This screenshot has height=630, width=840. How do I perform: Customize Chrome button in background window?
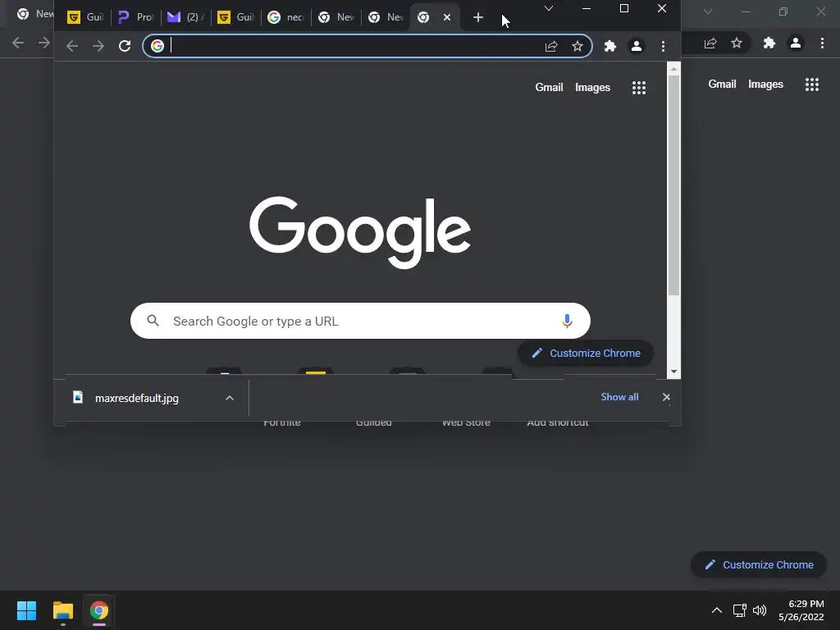pyautogui.click(x=759, y=564)
